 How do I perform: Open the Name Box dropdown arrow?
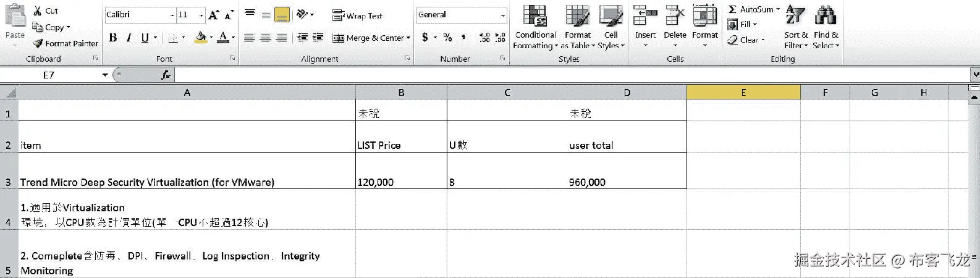click(x=105, y=75)
